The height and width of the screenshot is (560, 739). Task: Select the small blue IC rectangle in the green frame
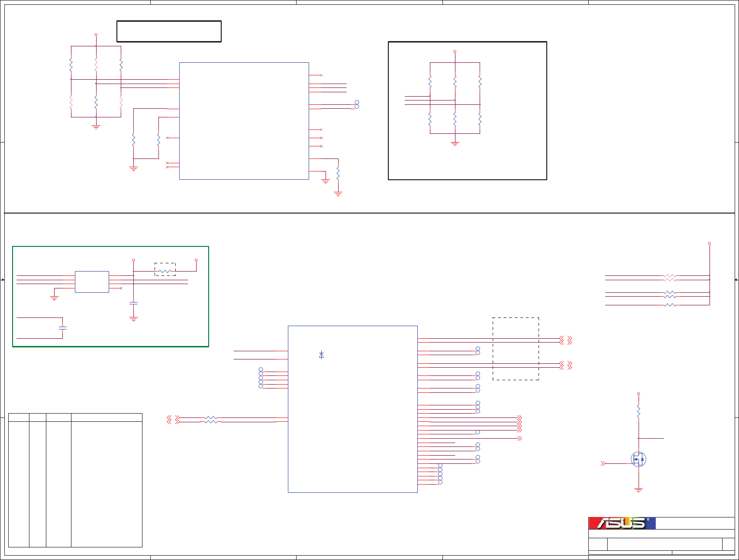(92, 282)
